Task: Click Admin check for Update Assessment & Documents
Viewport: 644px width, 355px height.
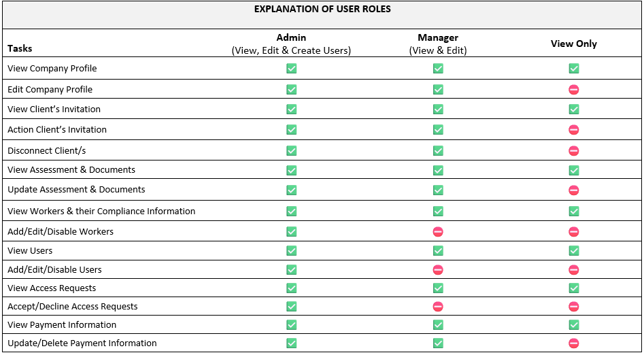Action: point(291,190)
